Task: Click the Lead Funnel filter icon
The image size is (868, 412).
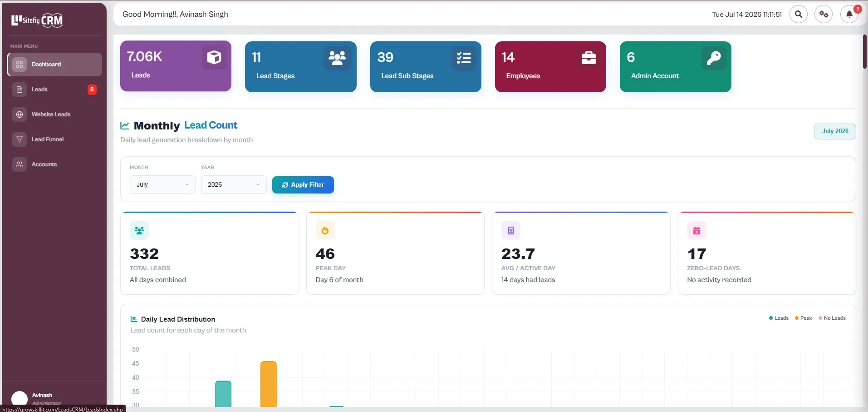Action: pyautogui.click(x=20, y=139)
